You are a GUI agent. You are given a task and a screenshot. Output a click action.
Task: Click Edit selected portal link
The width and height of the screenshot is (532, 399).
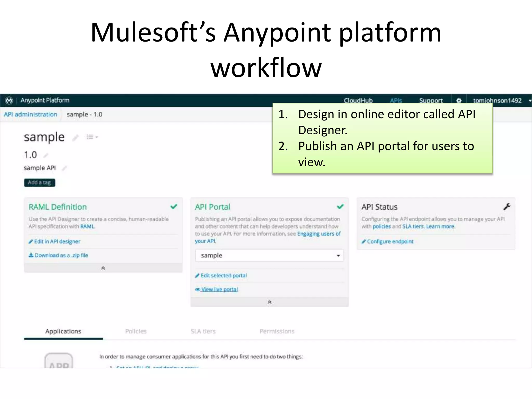point(221,276)
